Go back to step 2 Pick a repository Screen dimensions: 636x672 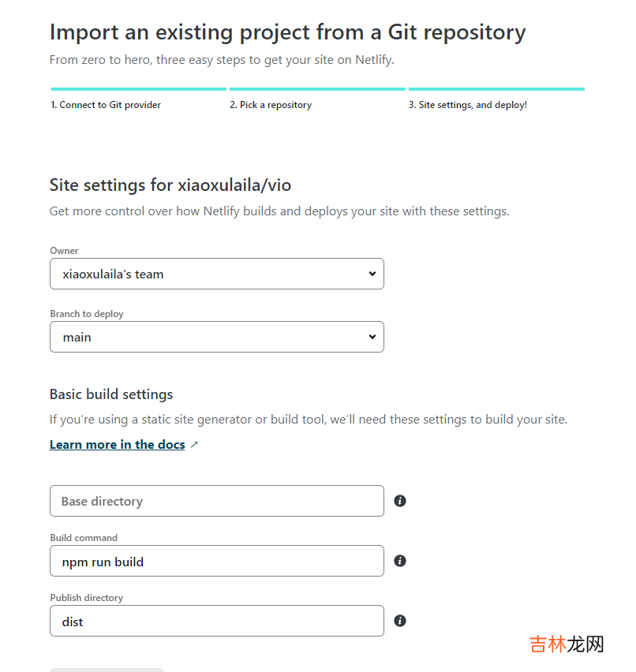271,105
